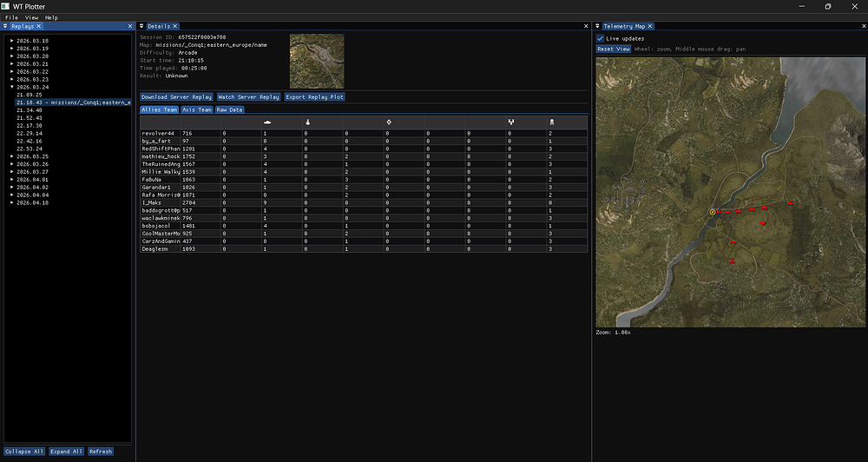
Task: Click the diamond-shaped column header icon
Action: (x=388, y=122)
